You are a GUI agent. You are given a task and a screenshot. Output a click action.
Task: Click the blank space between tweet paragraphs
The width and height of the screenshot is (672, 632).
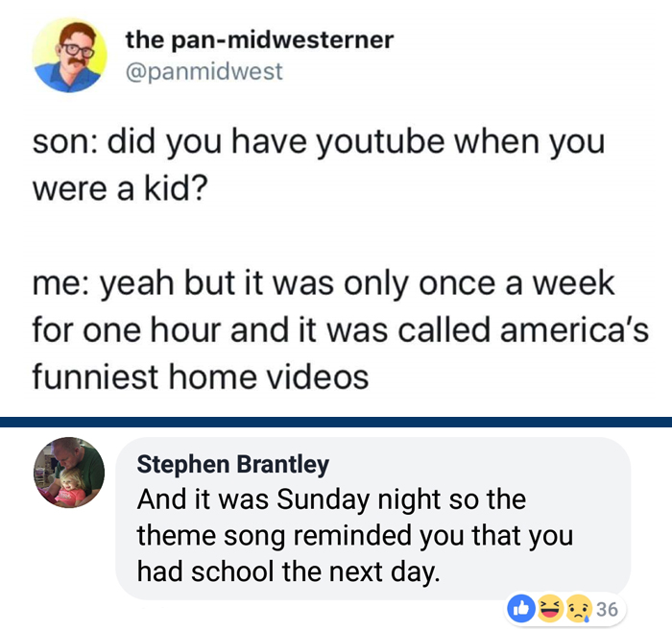(x=336, y=235)
